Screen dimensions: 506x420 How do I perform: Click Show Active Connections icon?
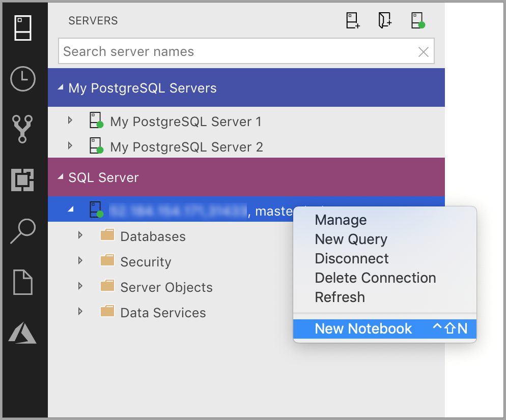[418, 20]
